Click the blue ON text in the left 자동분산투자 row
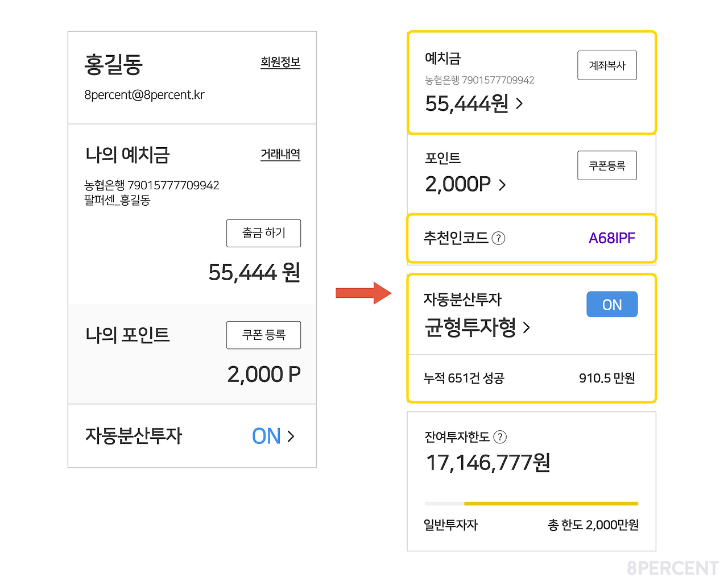The width and height of the screenshot is (728, 586). [x=266, y=436]
